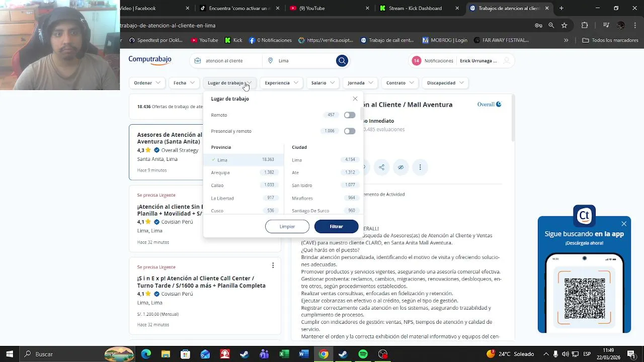This screenshot has height=362, width=644.
Task: Select Arequipa in the province list
Action: tap(244, 172)
